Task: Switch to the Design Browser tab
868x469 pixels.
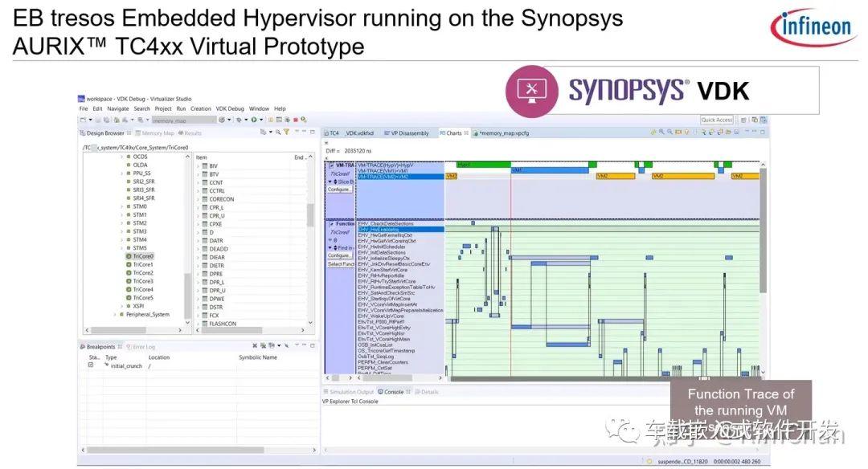Action: pos(105,133)
